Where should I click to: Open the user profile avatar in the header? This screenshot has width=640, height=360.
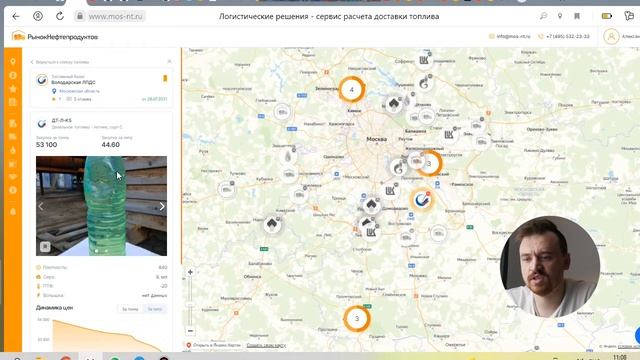pyautogui.click(x=611, y=37)
